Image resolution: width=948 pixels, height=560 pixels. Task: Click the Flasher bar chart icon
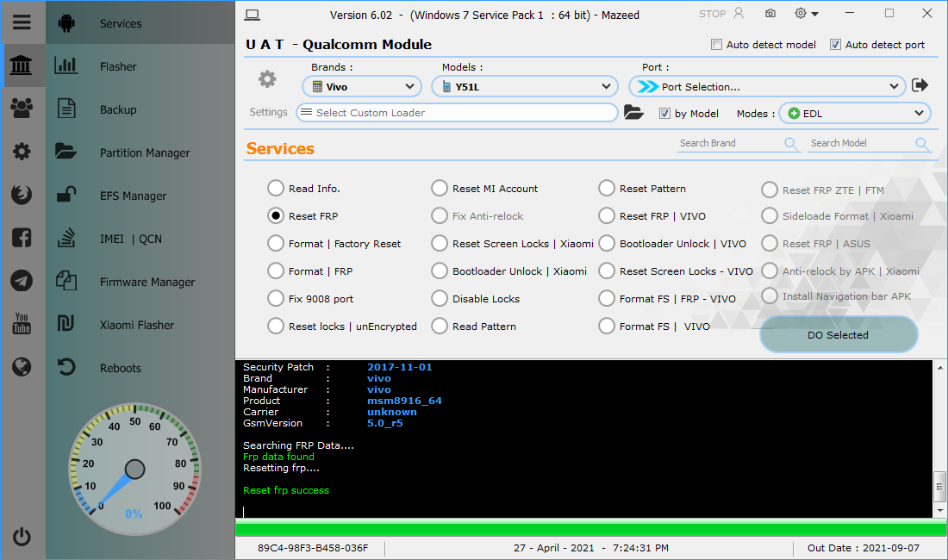65,65
